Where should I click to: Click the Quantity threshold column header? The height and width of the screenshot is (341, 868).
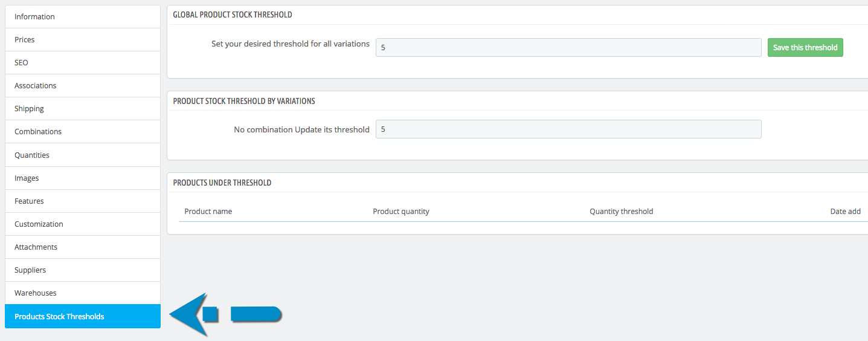pyautogui.click(x=621, y=211)
